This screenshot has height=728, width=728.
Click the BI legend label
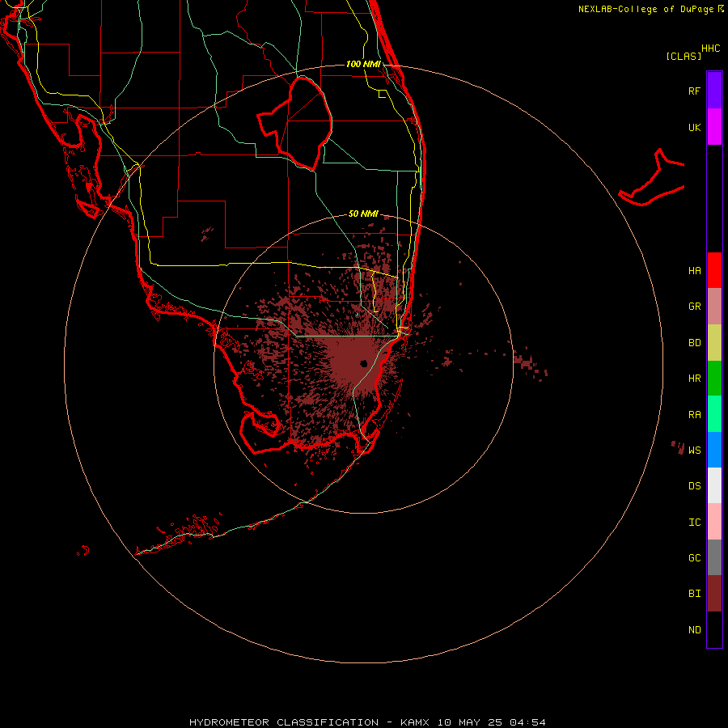[x=694, y=594]
